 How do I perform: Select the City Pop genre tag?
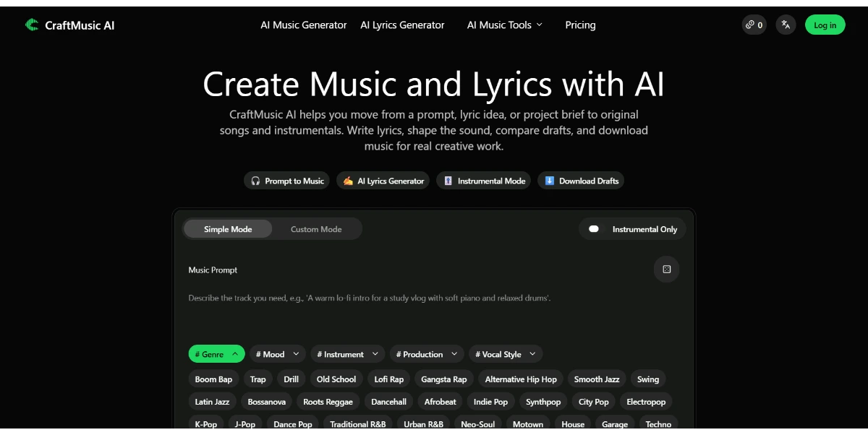594,402
